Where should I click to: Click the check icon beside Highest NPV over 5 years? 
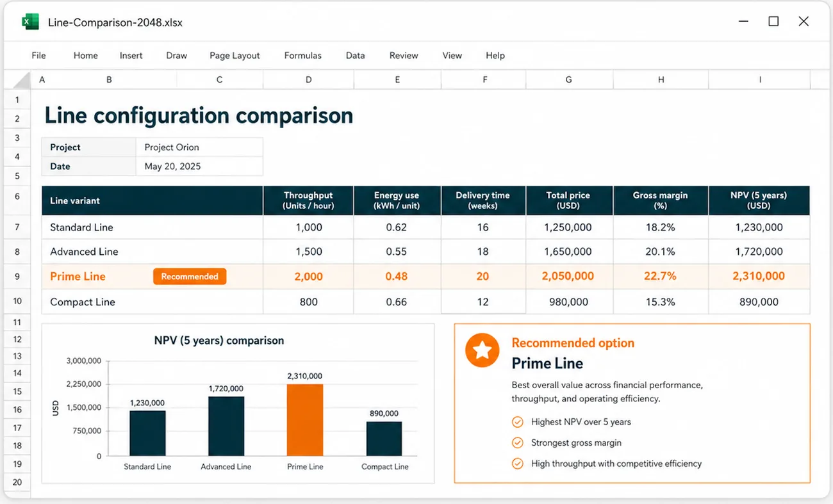click(517, 422)
